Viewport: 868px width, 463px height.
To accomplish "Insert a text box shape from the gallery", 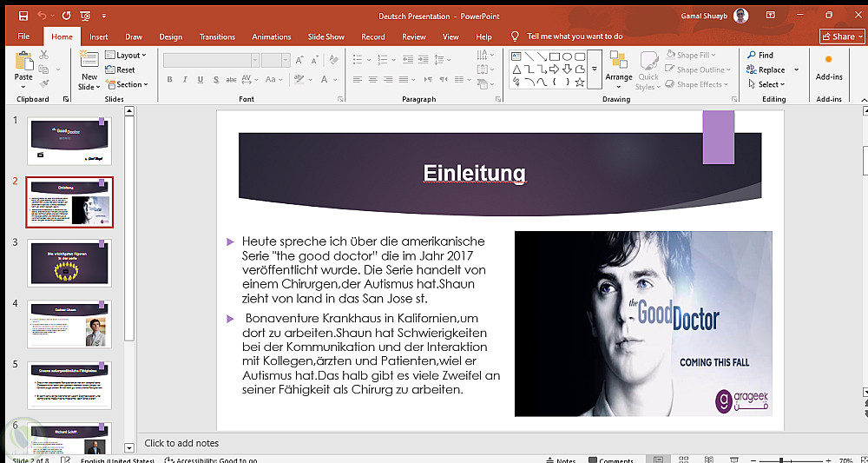I will tap(516, 56).
